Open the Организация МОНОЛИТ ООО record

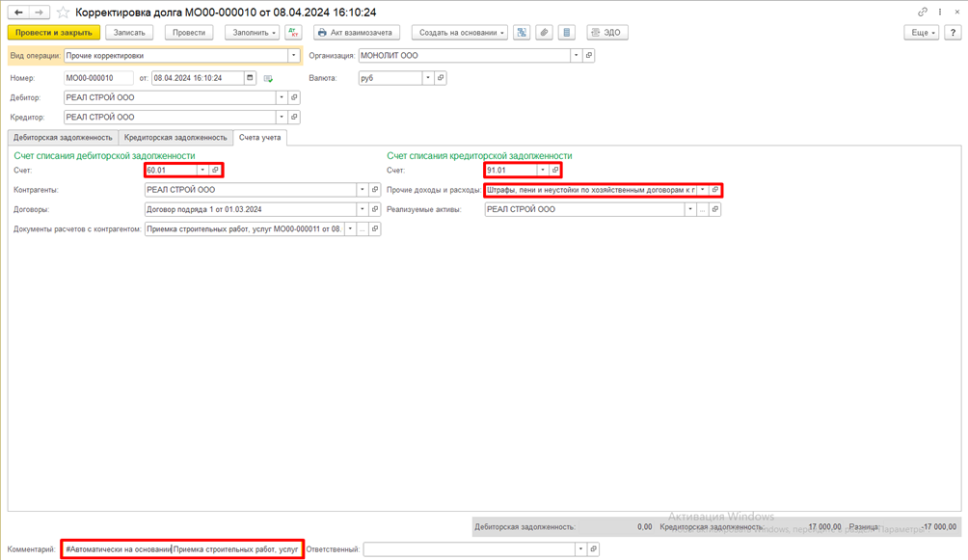pos(589,56)
